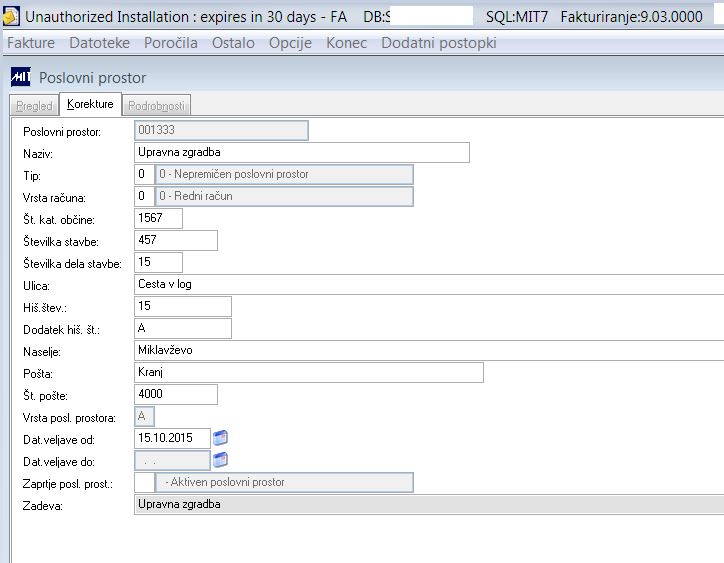The width and height of the screenshot is (724, 563).
Task: Open the Dodatni postopki menu
Action: [439, 43]
